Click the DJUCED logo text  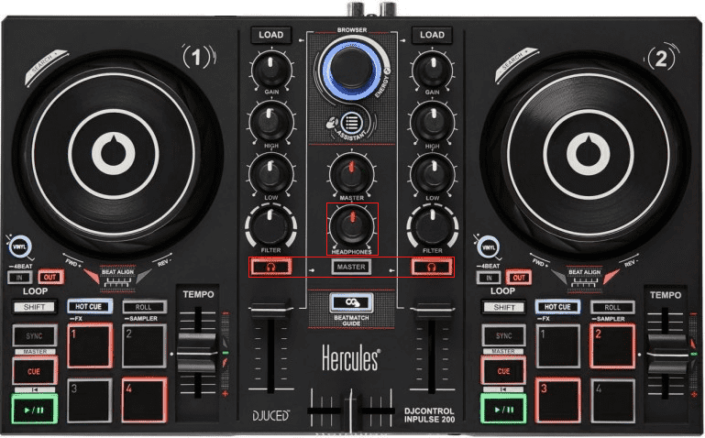coord(271,416)
